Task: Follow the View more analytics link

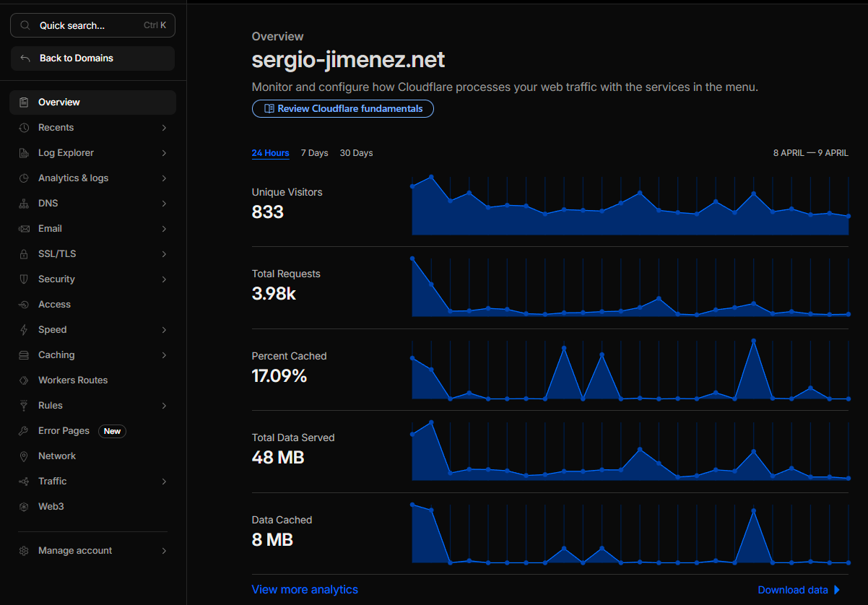Action: [x=305, y=590]
